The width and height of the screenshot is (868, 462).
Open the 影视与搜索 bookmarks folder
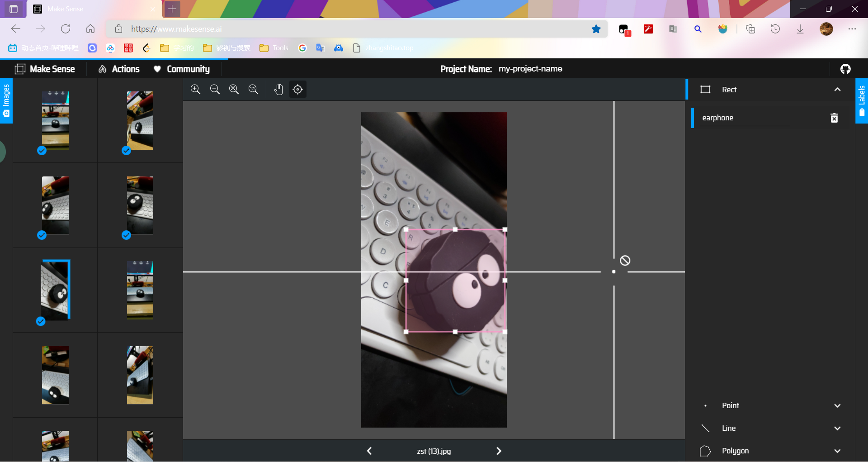(226, 48)
